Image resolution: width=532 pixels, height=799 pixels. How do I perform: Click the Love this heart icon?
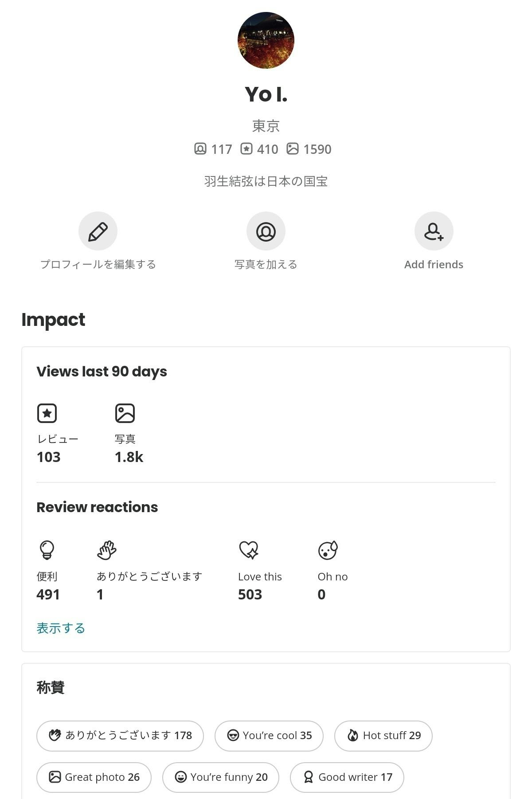click(x=249, y=550)
